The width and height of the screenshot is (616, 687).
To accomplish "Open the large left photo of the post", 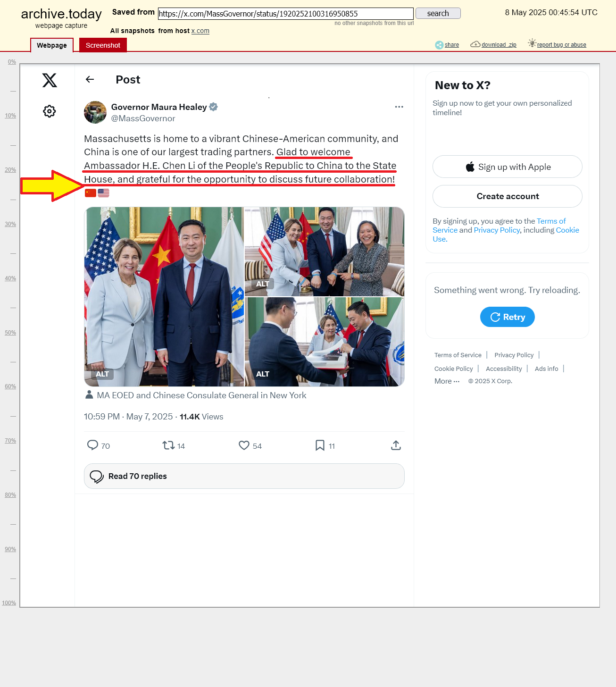I will [164, 297].
